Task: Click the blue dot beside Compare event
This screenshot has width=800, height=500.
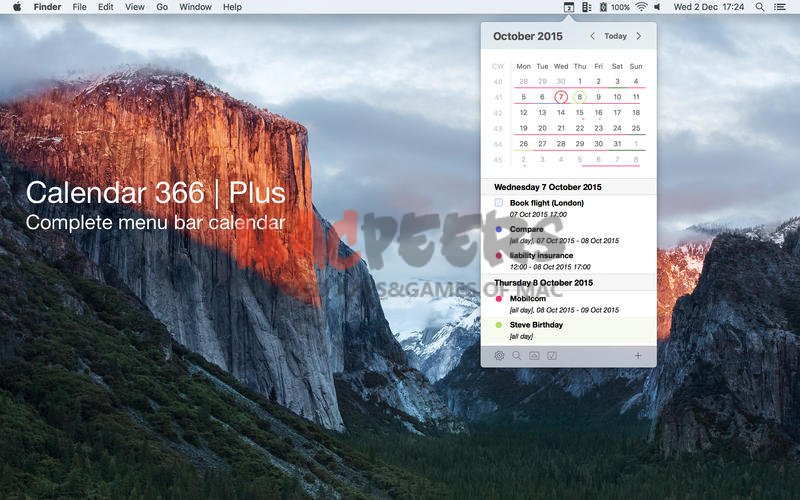Action: [x=499, y=229]
